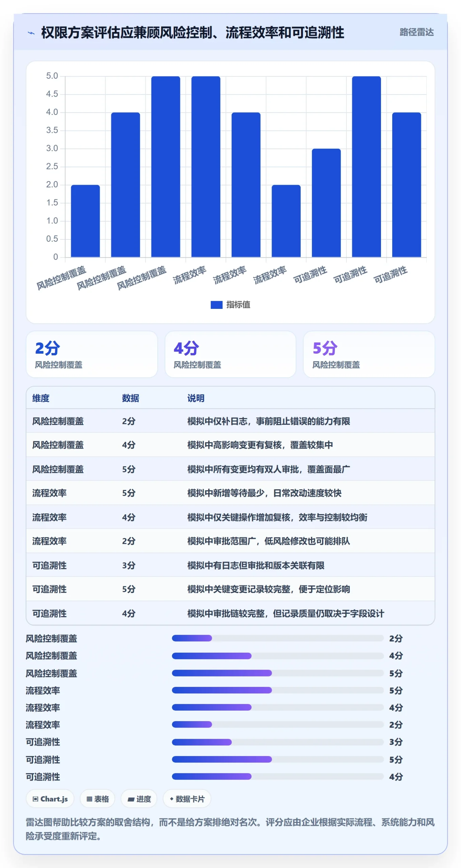Click the bar icon in 进度 chip
This screenshot has height=868, width=461.
click(131, 800)
